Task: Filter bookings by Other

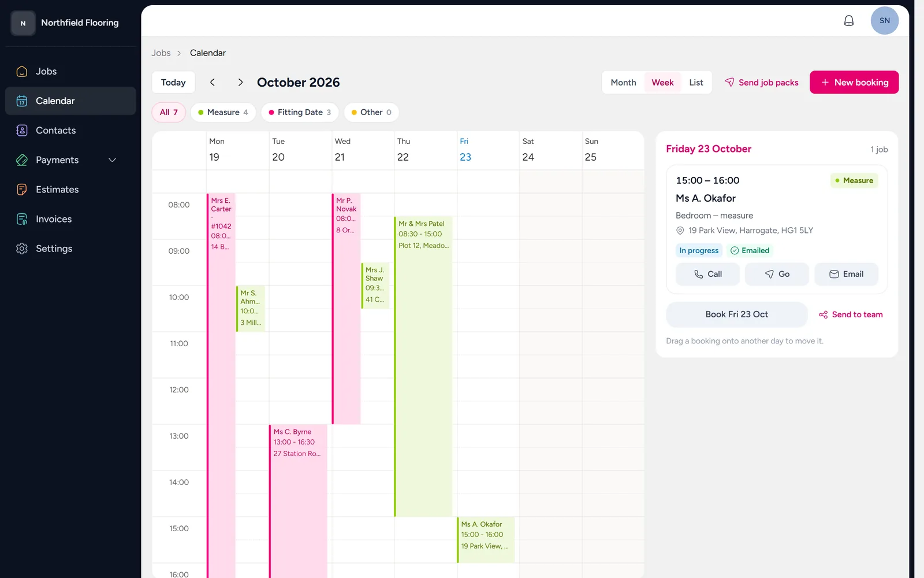Action: pyautogui.click(x=371, y=112)
